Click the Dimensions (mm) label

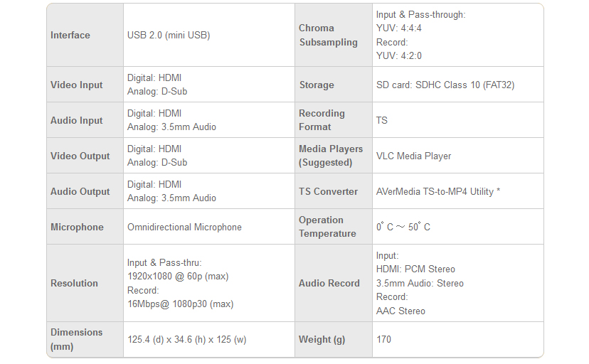point(76,339)
